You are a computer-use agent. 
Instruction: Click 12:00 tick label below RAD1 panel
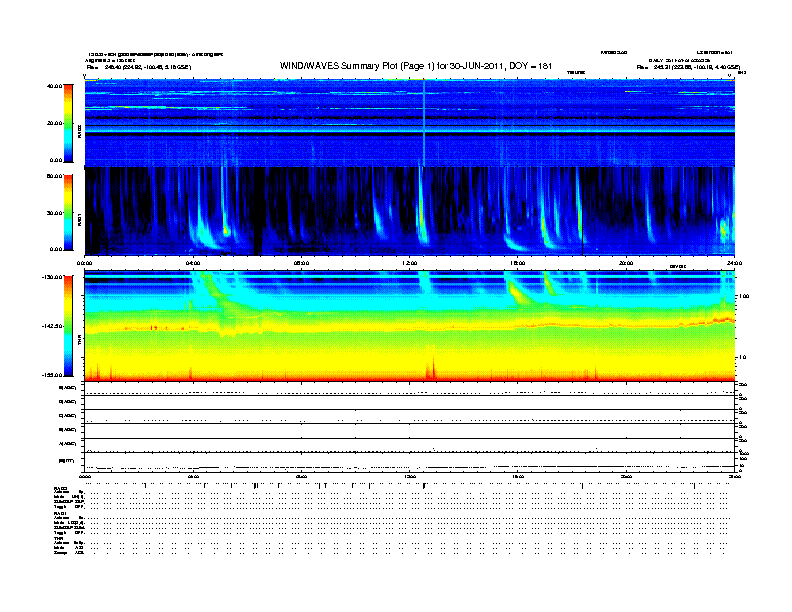[x=410, y=263]
